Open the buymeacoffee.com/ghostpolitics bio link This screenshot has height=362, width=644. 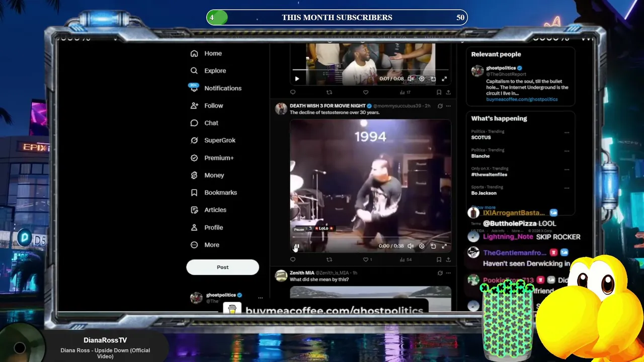pyautogui.click(x=522, y=100)
